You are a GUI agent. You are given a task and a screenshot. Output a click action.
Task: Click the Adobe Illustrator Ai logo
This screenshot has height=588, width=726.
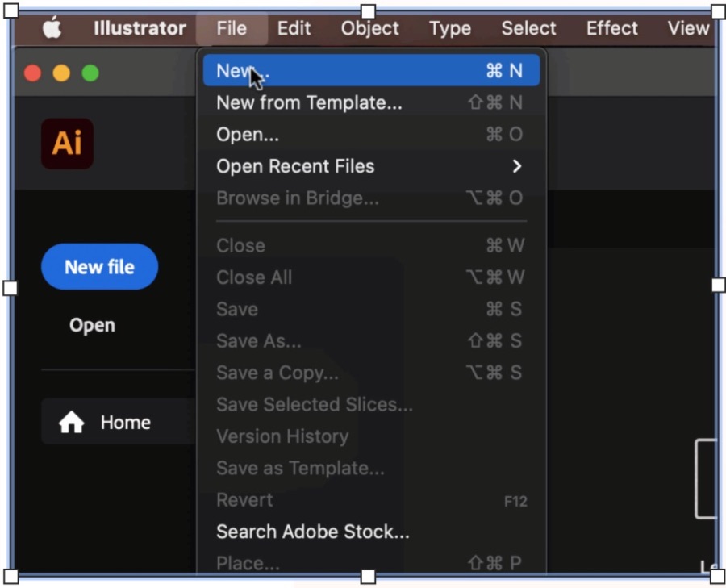click(67, 143)
